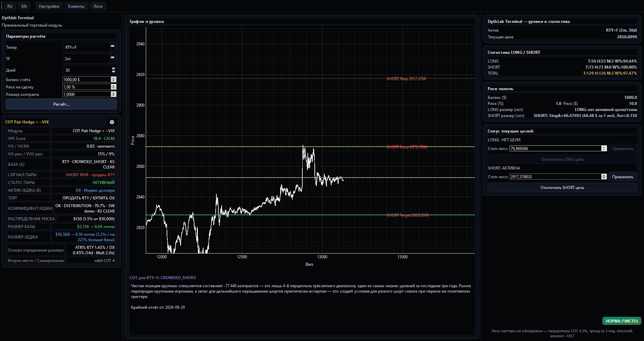
Task: Click Отключить LONG цель button
Action: tap(562, 159)
